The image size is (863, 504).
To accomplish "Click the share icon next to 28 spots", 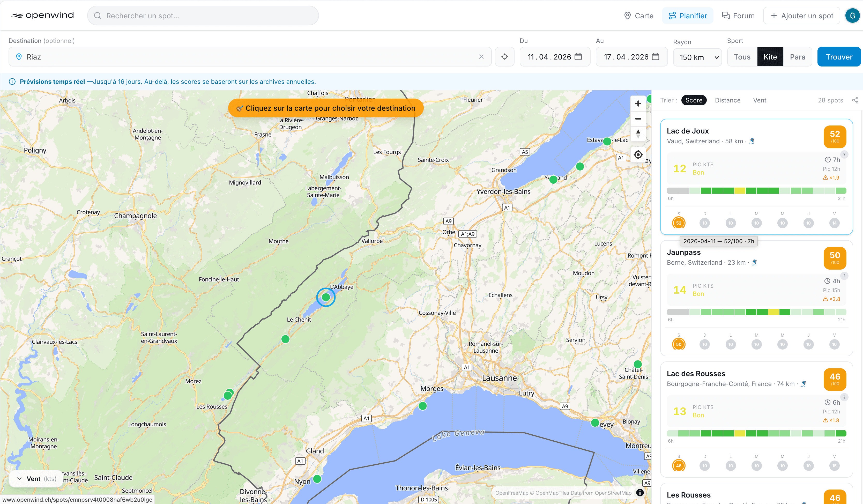I will (855, 100).
